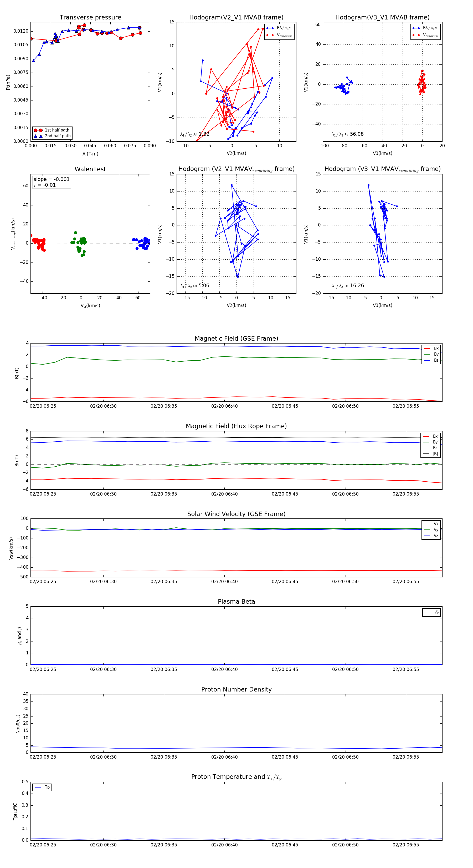Select the "Magnetic Field (Flux Rope Frame)" title

pos(236,426)
